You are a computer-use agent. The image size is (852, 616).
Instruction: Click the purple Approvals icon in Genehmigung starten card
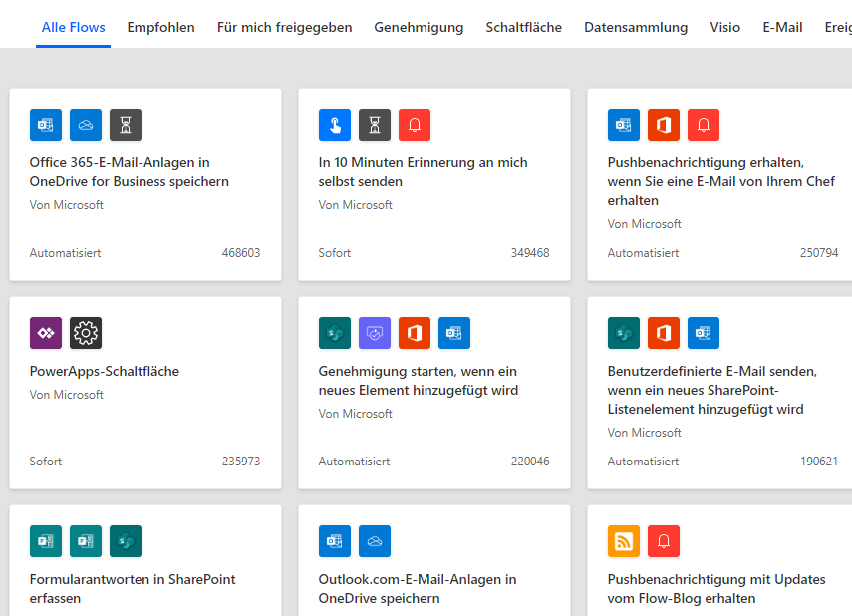(x=375, y=333)
